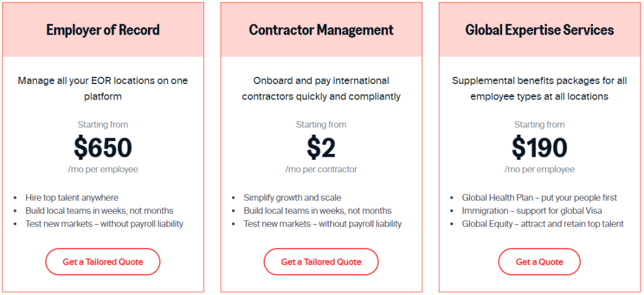
Task: Click the $190 price text
Action: tap(539, 148)
